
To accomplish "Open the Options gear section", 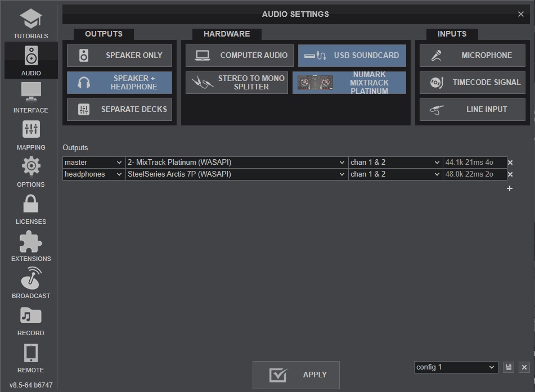I will tap(31, 172).
